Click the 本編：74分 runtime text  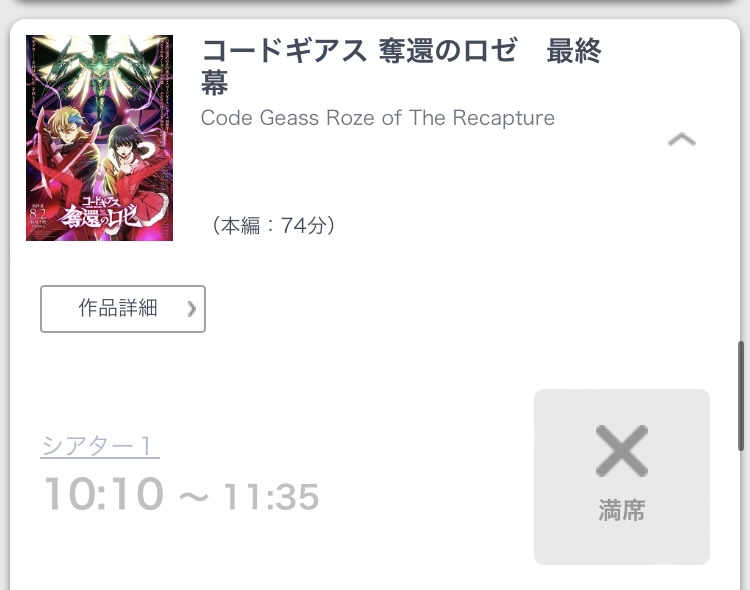pos(274,225)
